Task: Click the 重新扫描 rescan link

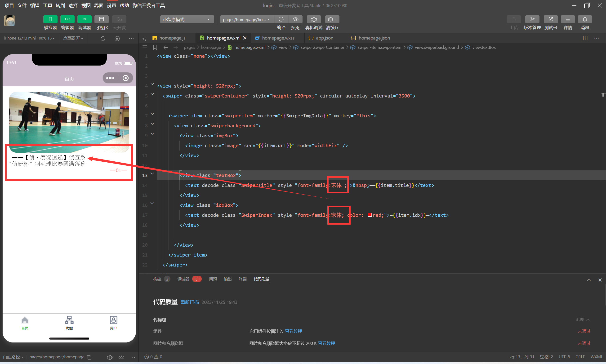Action: coord(189,302)
